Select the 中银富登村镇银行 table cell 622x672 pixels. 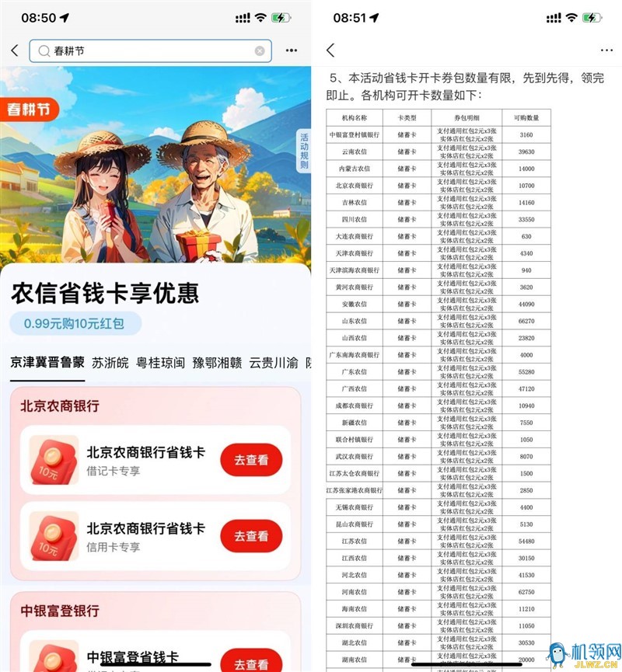pyautogui.click(x=355, y=135)
